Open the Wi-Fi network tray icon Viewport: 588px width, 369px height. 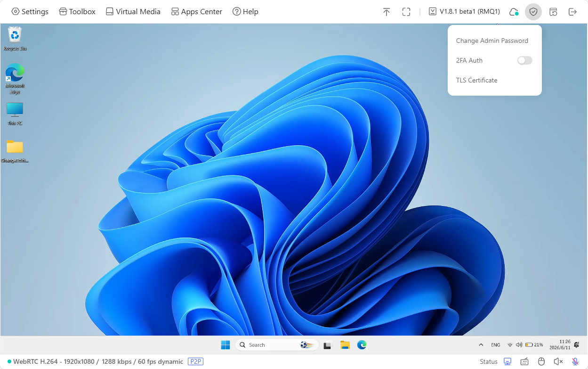(510, 345)
